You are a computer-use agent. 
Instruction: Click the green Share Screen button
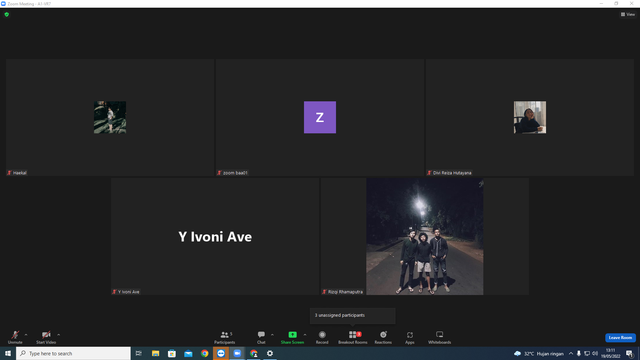click(292, 337)
